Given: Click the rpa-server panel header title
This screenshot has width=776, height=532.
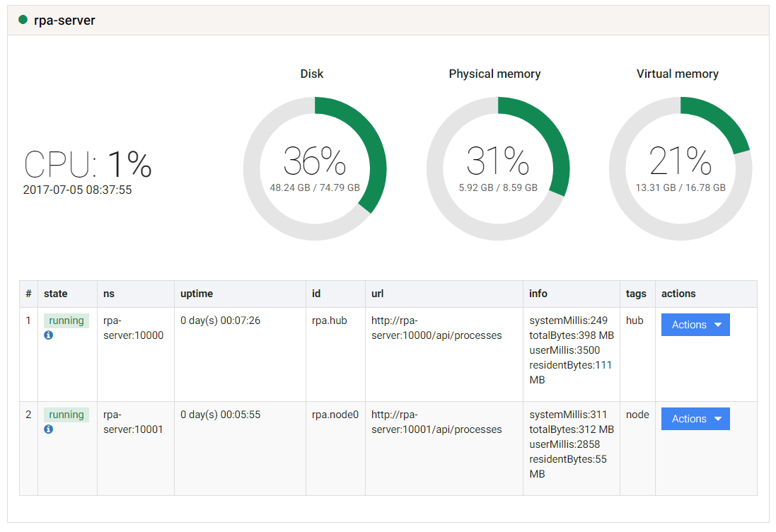Looking at the screenshot, I should click(x=64, y=21).
